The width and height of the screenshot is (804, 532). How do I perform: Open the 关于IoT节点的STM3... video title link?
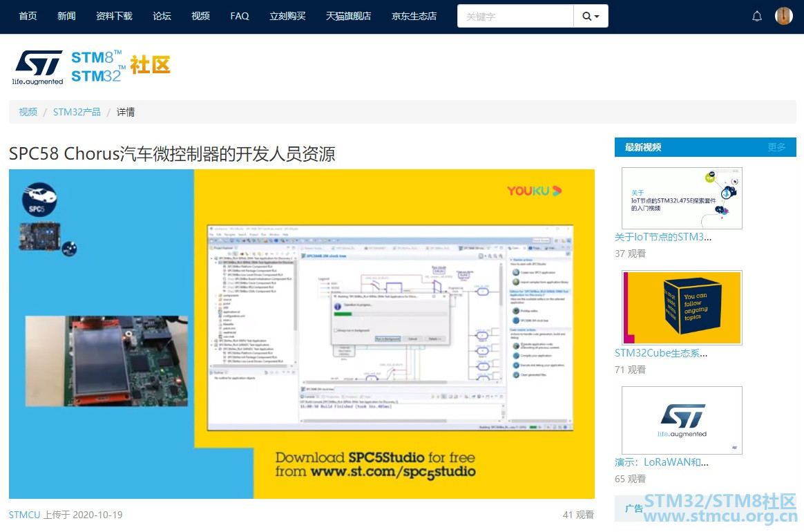[663, 237]
